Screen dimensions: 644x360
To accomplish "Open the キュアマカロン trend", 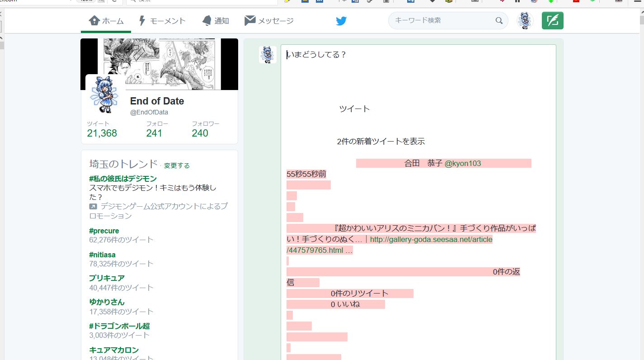I will (x=114, y=350).
